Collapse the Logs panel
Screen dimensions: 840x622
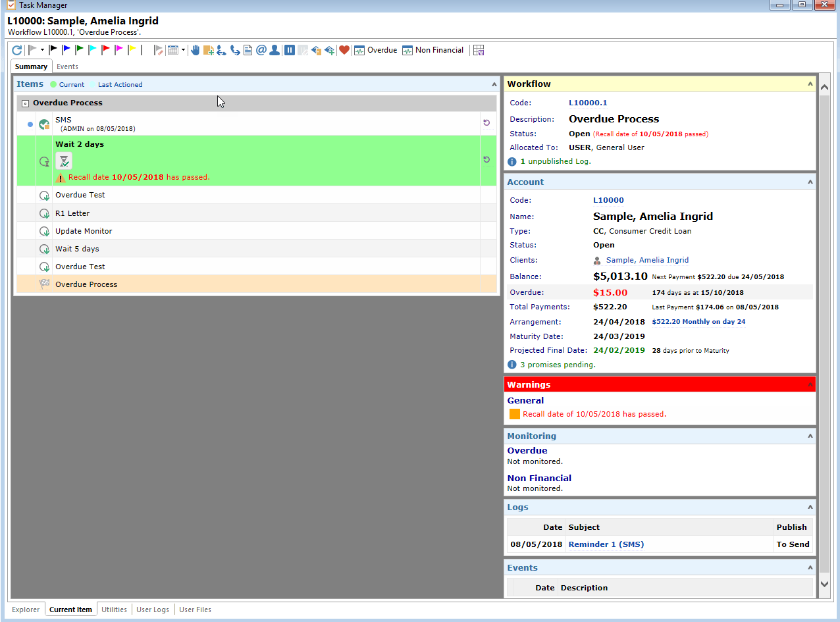point(810,507)
